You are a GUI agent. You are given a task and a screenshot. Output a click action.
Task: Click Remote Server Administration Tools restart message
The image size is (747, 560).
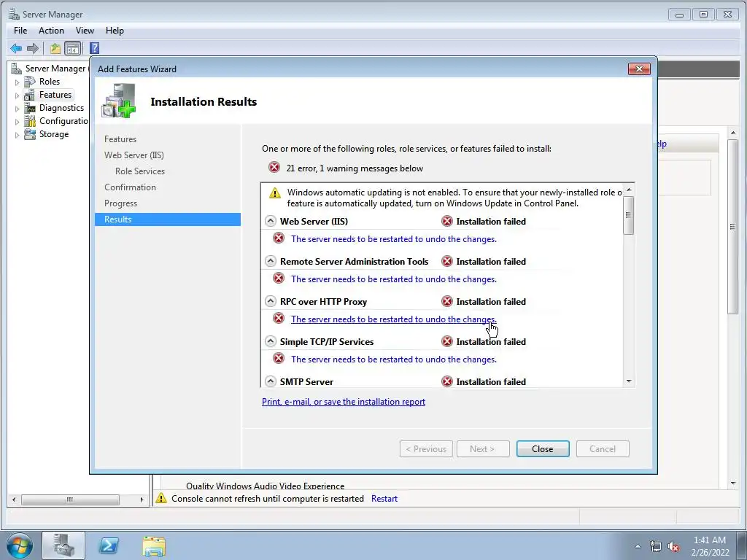(x=394, y=279)
